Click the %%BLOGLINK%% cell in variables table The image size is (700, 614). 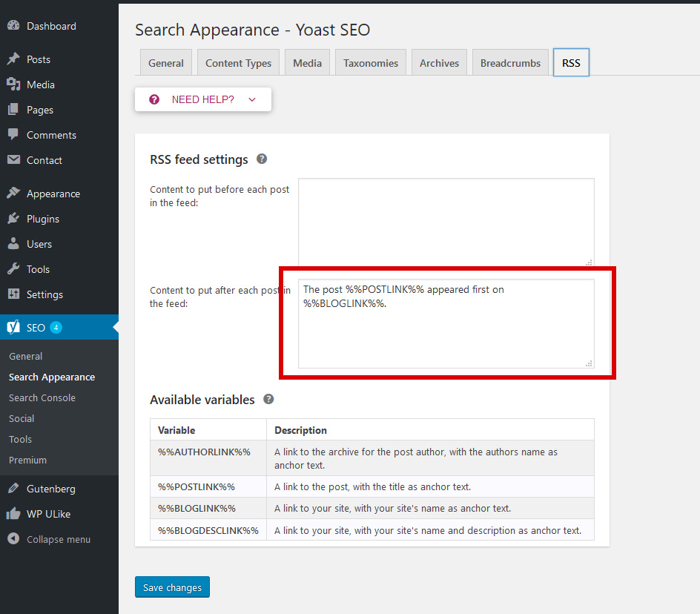(208, 508)
